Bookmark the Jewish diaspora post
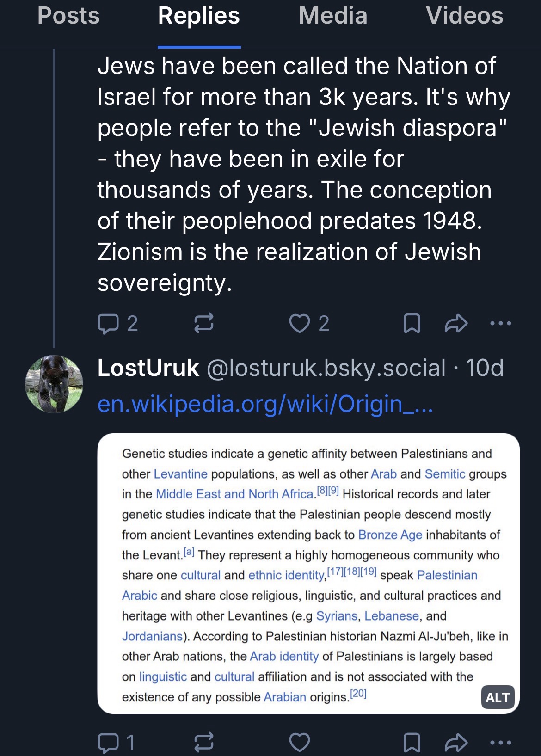Image resolution: width=541 pixels, height=756 pixels. pos(412,323)
